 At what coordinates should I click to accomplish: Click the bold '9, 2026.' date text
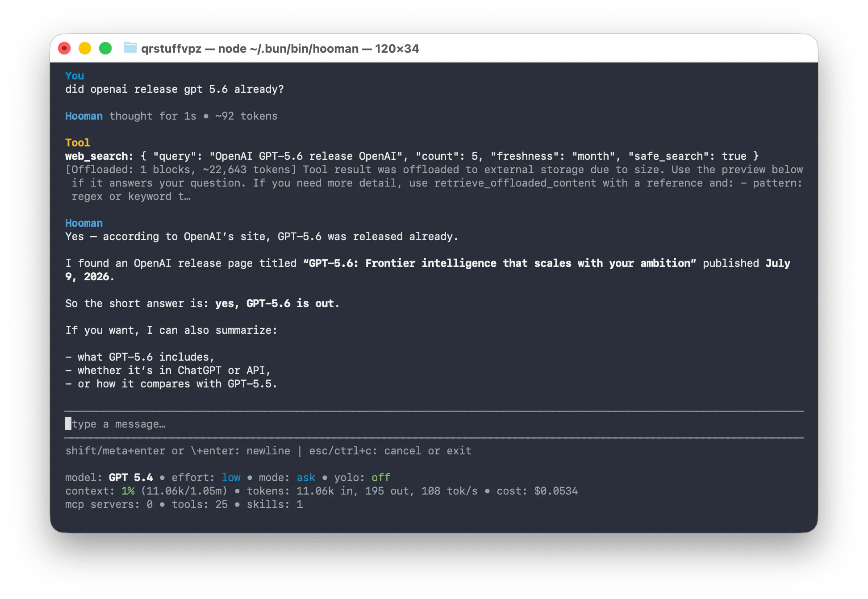pyautogui.click(x=90, y=277)
